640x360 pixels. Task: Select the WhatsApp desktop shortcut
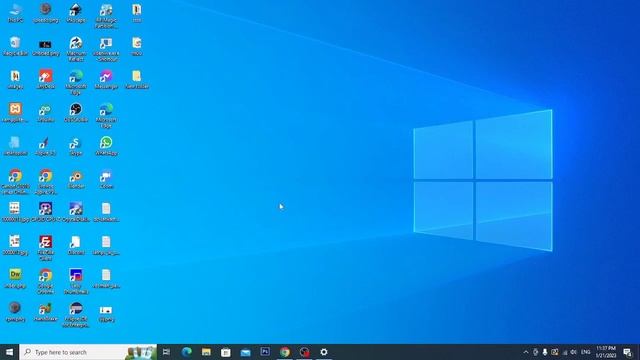click(106, 146)
